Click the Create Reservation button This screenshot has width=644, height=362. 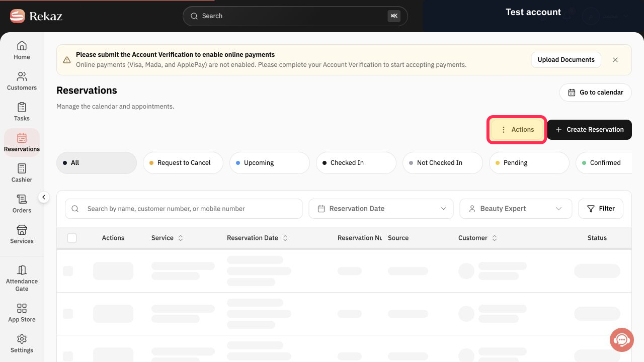coord(589,130)
